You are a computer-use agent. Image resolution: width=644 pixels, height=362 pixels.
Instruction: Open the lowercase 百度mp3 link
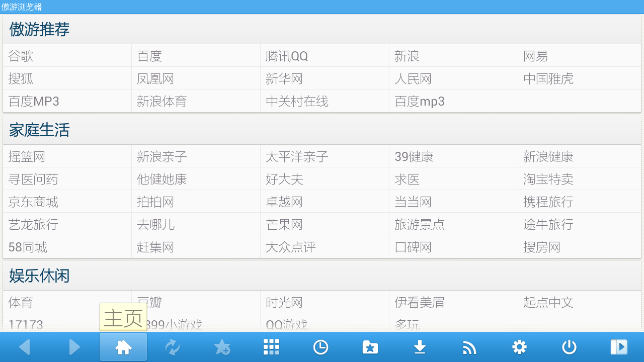tap(420, 101)
